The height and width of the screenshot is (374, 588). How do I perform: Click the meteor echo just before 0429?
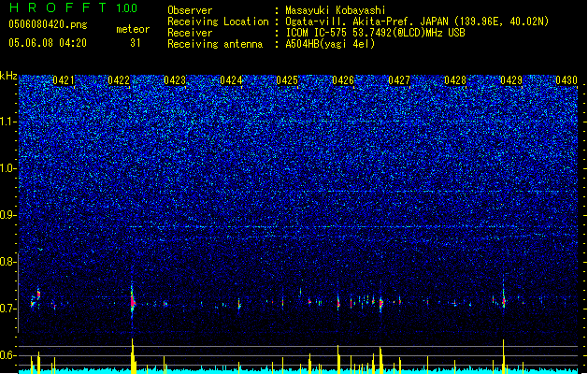pos(504,300)
